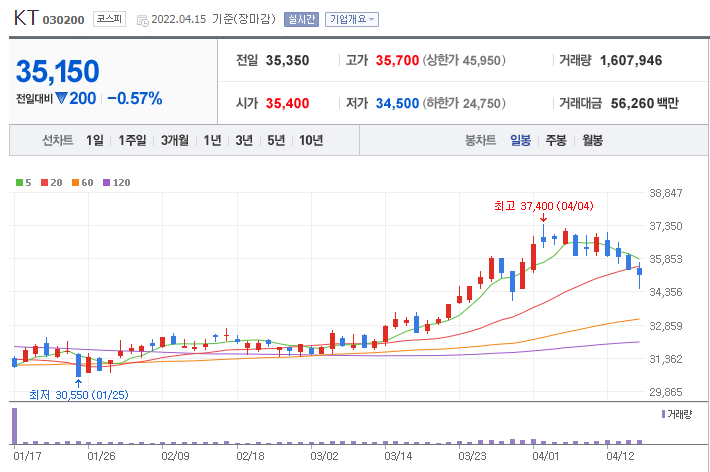Click the 코스피 market badge

pos(109,19)
